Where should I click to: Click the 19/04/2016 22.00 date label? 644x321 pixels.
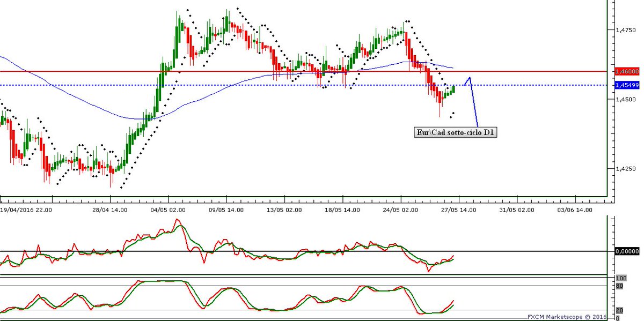pos(26,210)
